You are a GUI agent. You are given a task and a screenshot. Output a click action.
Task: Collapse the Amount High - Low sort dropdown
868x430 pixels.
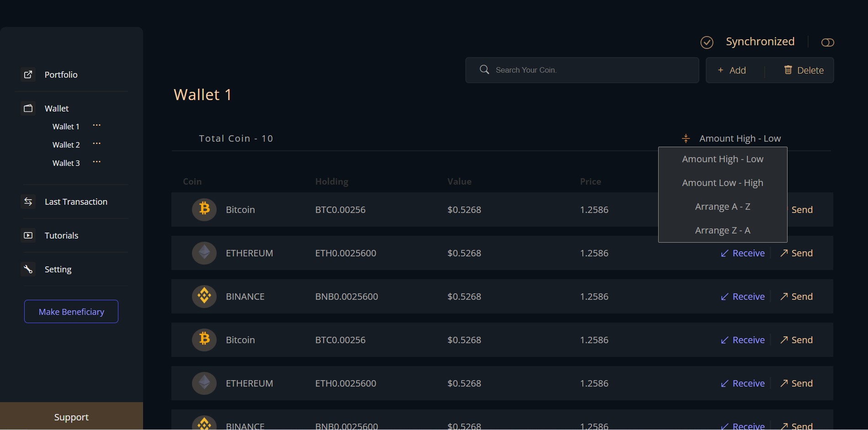point(740,138)
